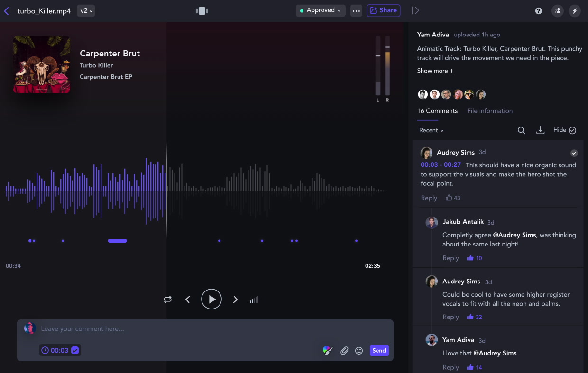Reply to Yam Adiva's comment

coord(450,367)
